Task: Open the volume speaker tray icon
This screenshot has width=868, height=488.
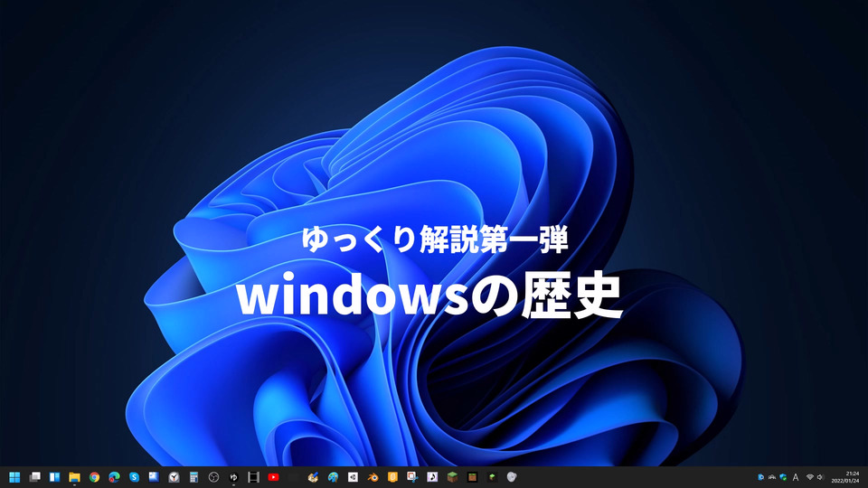Action: (820, 477)
